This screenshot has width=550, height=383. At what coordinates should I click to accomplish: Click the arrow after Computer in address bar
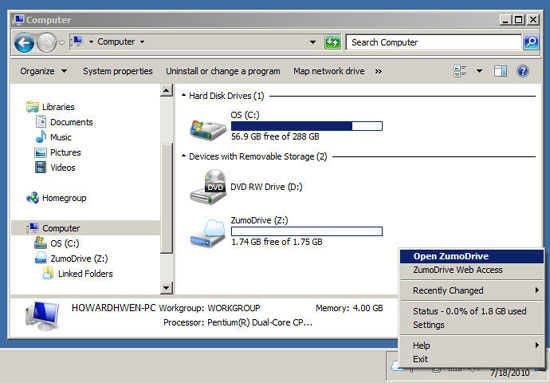(142, 42)
